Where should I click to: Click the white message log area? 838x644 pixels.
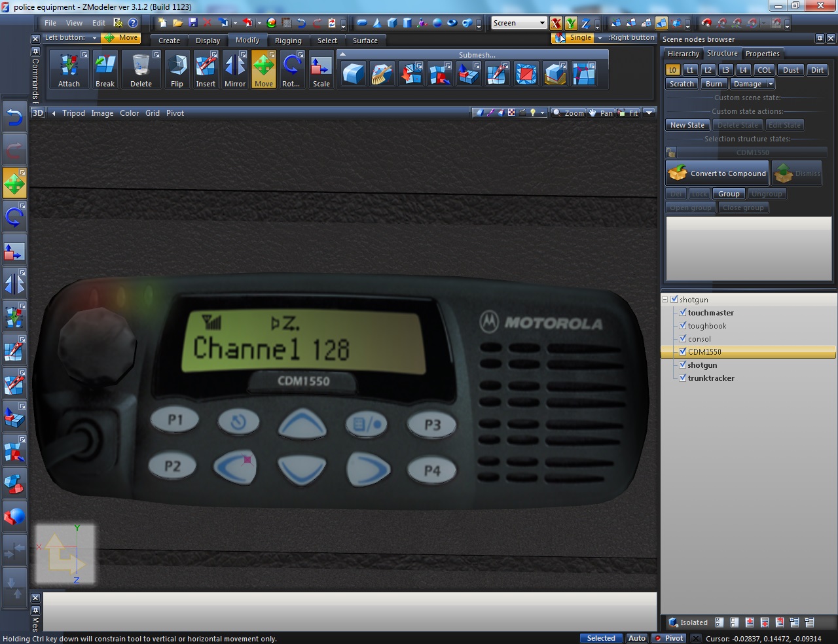point(350,611)
